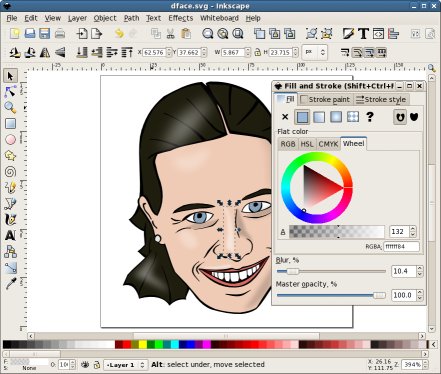441x374 pixels.
Task: Click the Master opacity slider
Action: click(x=331, y=295)
